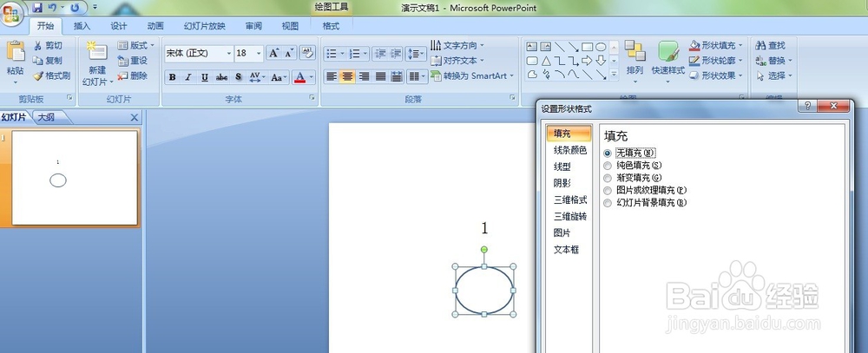
Task: Center the text in paragraph group
Action: 348,77
